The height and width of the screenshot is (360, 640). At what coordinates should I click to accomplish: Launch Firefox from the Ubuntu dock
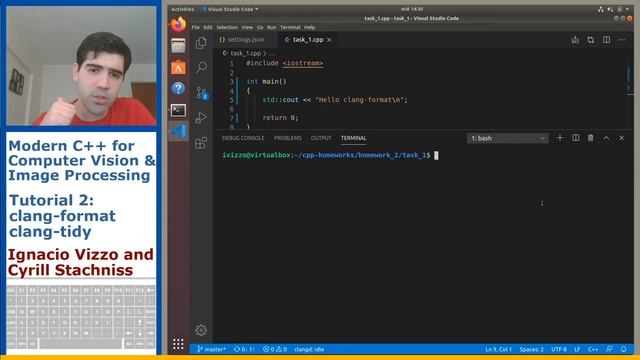click(178, 24)
